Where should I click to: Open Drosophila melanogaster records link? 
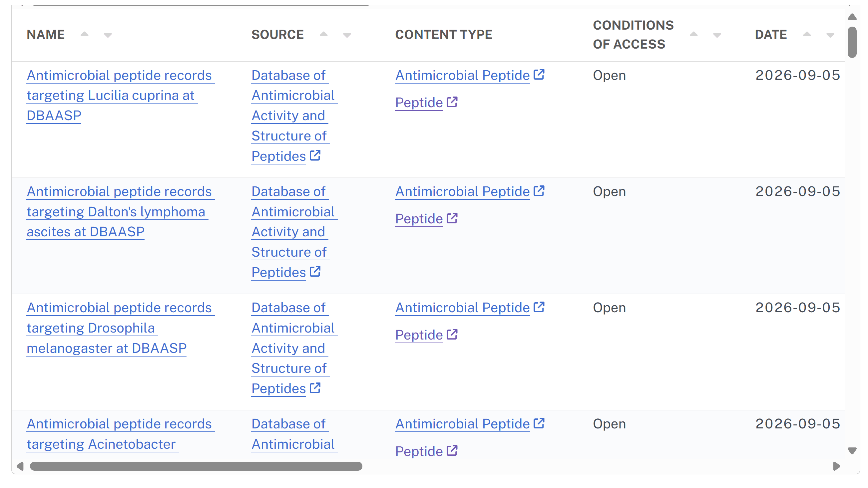click(x=121, y=328)
